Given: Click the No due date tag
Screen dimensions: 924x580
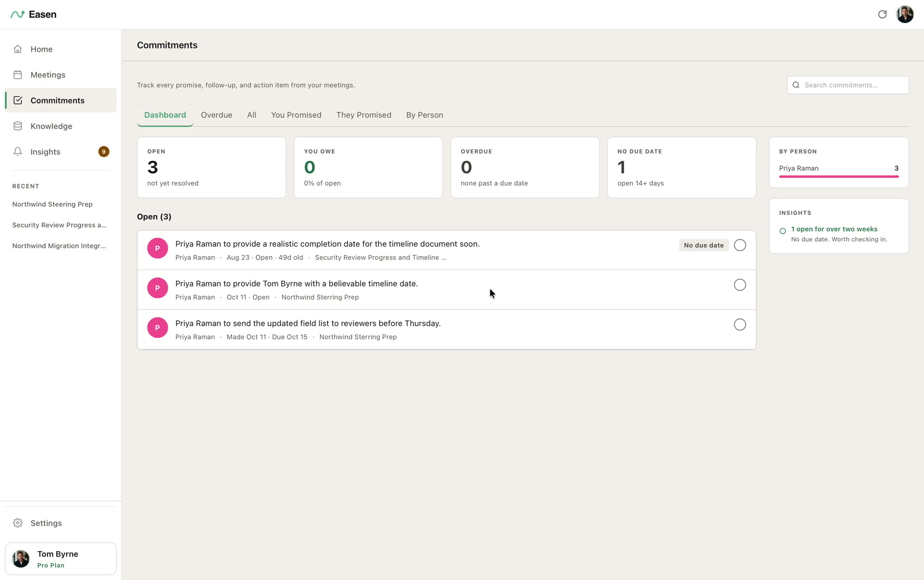Looking at the screenshot, I should (704, 245).
